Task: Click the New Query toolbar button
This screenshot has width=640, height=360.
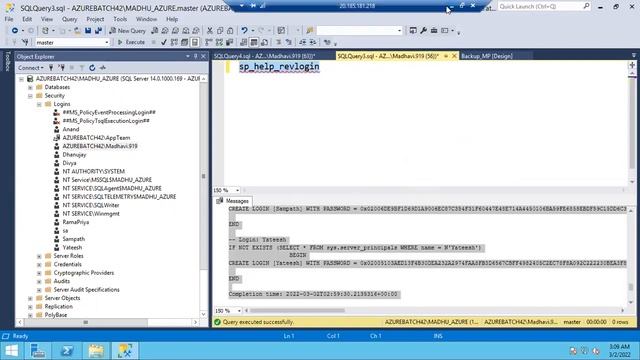Action: (127, 31)
